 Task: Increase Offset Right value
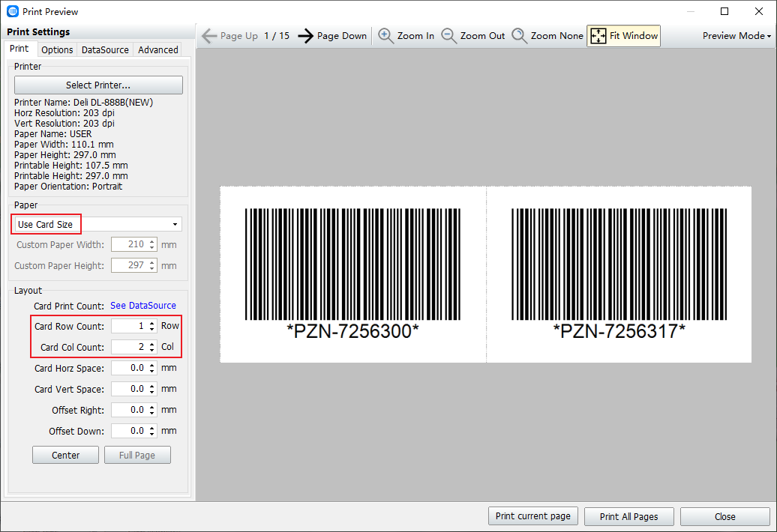152,407
